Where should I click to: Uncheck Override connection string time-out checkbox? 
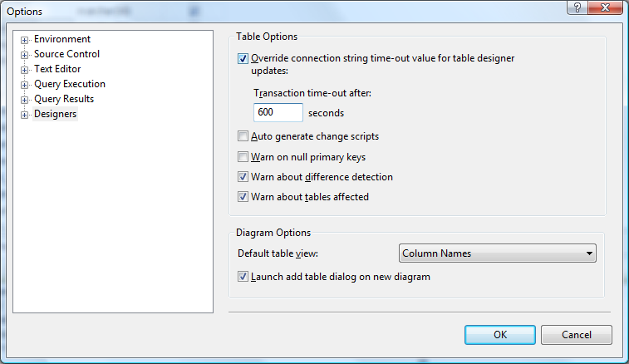click(243, 59)
